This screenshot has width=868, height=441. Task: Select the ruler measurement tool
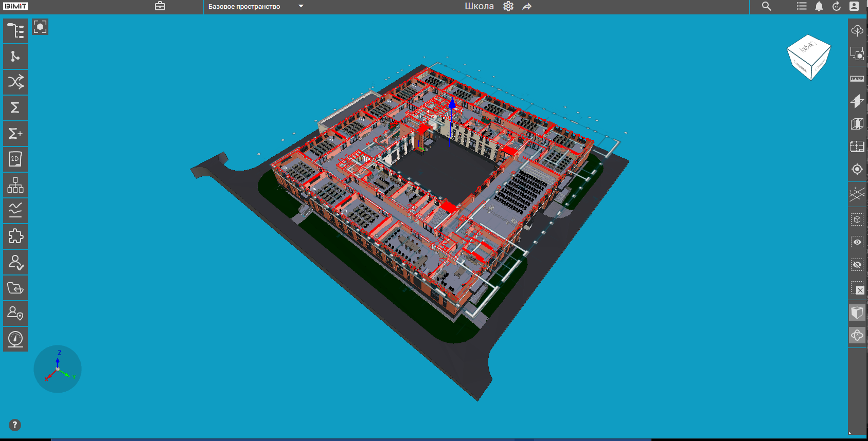click(x=857, y=79)
